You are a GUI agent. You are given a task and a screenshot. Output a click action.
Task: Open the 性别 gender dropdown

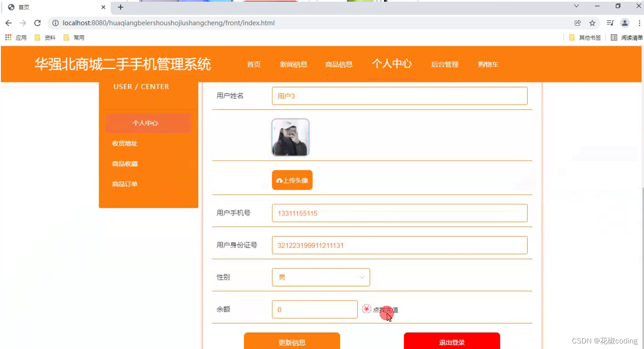tap(320, 277)
